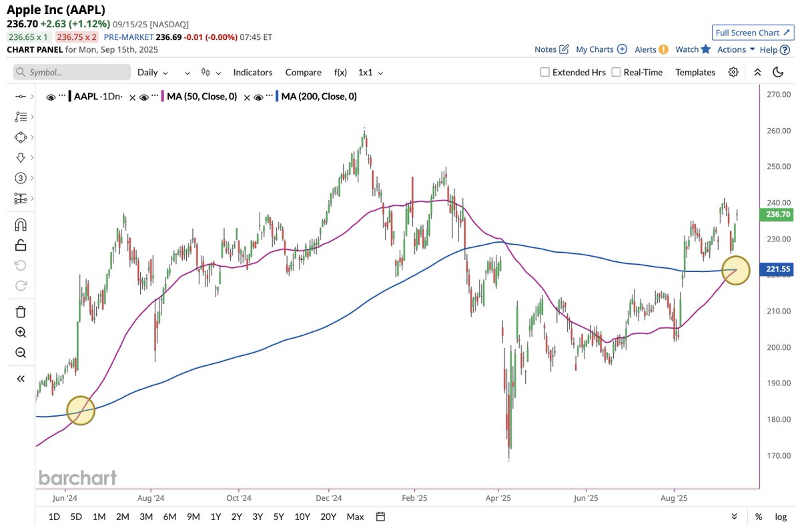Click the lock drawings icon
The image size is (800, 532).
pos(21,245)
